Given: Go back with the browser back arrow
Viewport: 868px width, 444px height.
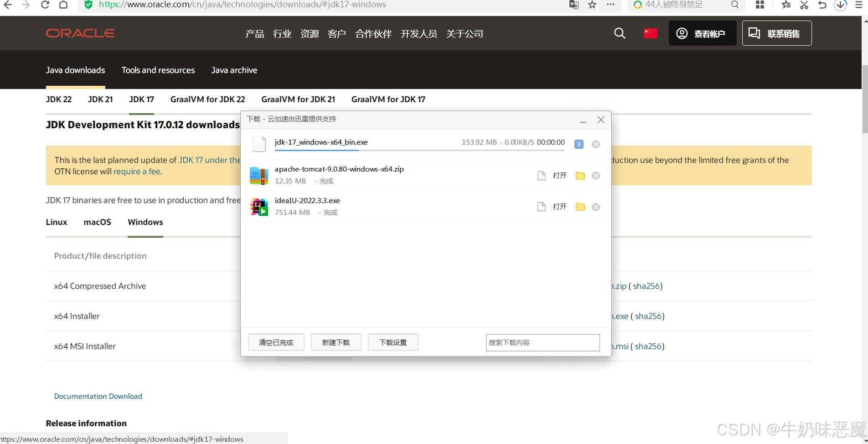Looking at the screenshot, I should [x=7, y=5].
